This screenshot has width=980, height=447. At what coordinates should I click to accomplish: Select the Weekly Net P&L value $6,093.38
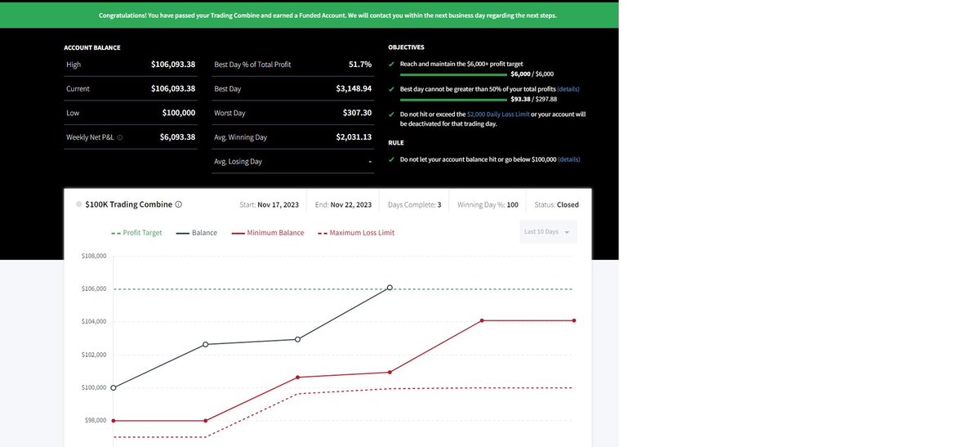tap(177, 137)
